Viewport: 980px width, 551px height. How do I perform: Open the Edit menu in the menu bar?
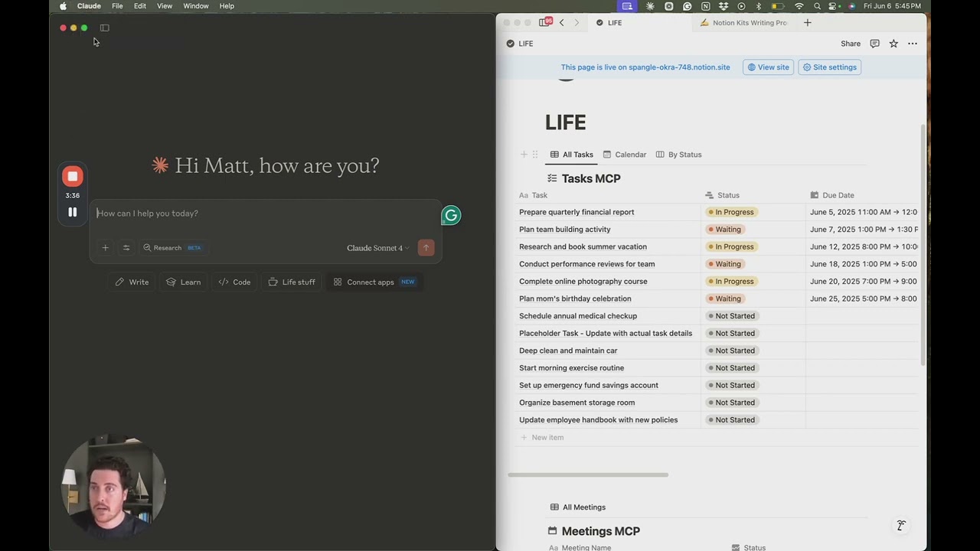[140, 6]
